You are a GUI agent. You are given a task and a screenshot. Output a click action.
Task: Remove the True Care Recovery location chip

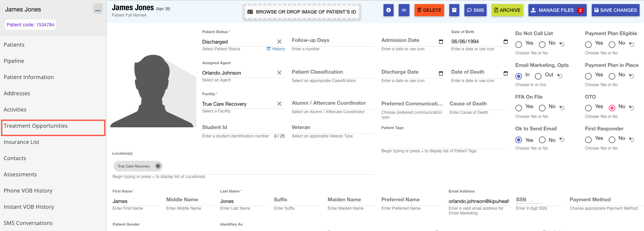(x=158, y=166)
